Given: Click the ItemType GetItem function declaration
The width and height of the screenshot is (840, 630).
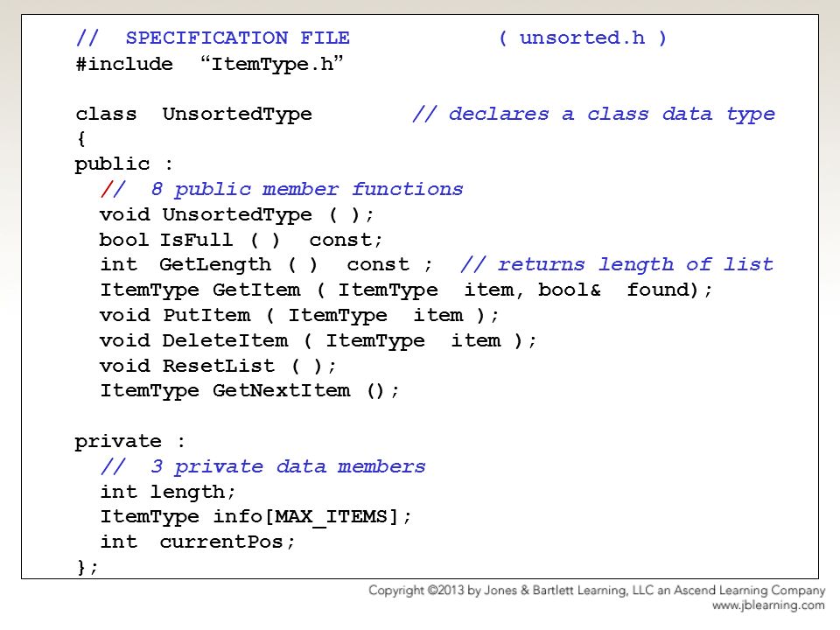Looking at the screenshot, I should click(406, 290).
